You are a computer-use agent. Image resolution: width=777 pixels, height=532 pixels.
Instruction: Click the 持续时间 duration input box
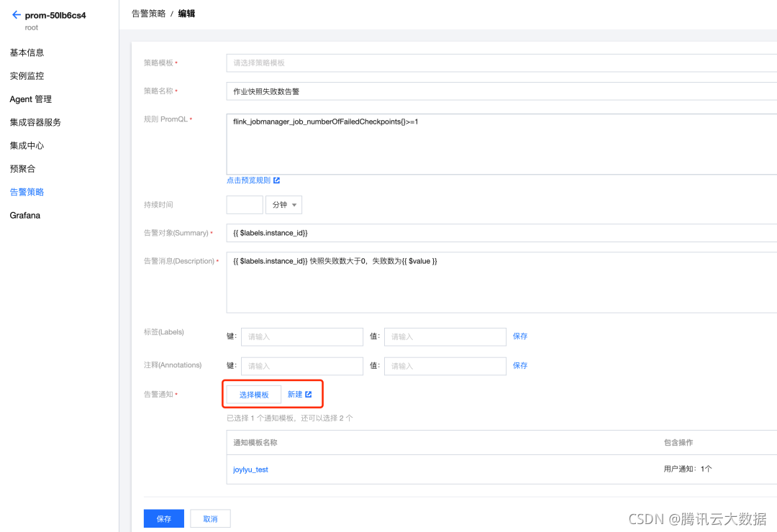(x=244, y=204)
